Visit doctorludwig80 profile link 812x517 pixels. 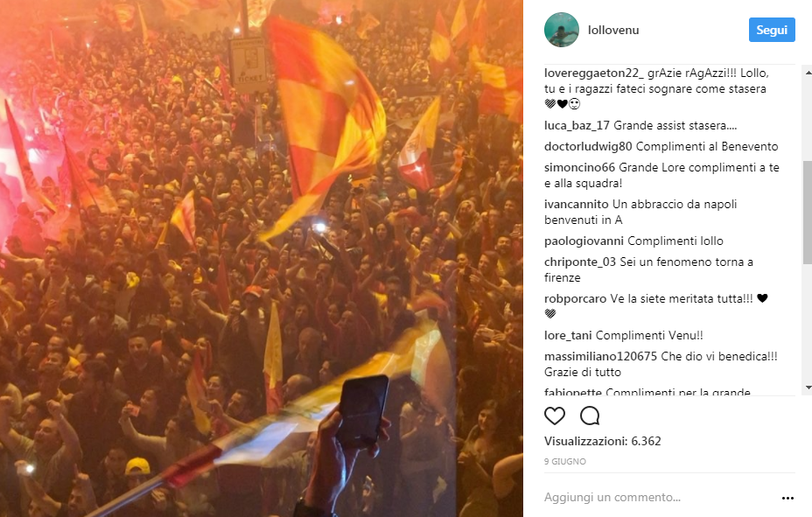pos(588,146)
